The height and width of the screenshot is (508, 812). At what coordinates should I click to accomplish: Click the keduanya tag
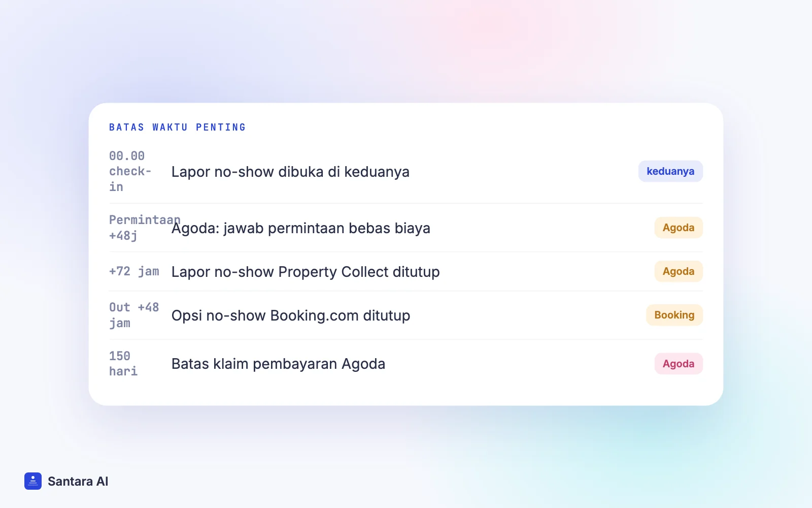coord(670,171)
